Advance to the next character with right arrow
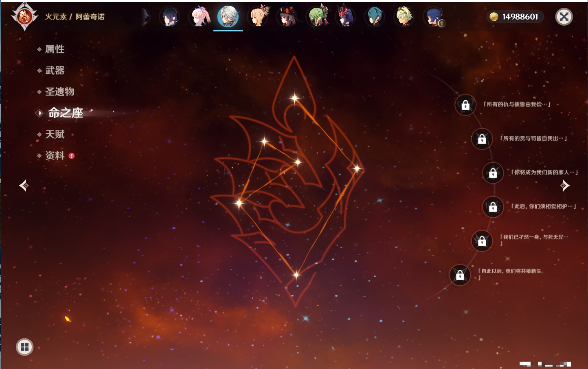The height and width of the screenshot is (369, 588). tap(565, 186)
